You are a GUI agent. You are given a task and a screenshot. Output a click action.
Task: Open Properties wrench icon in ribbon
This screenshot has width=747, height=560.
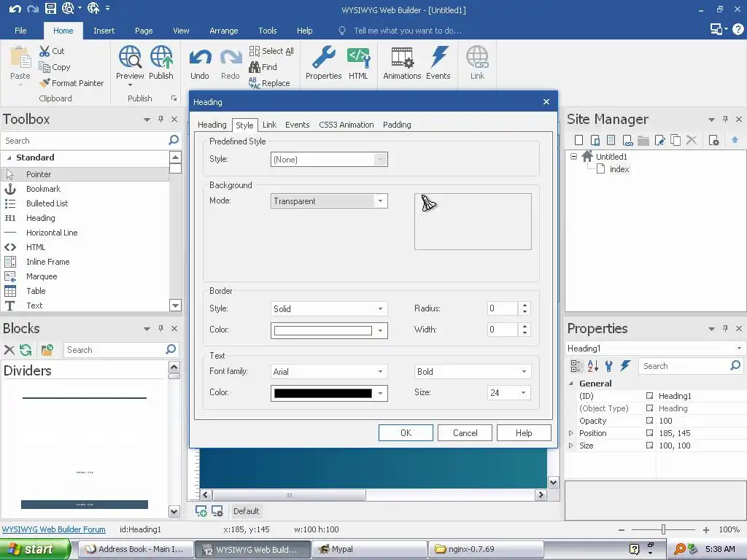click(323, 57)
